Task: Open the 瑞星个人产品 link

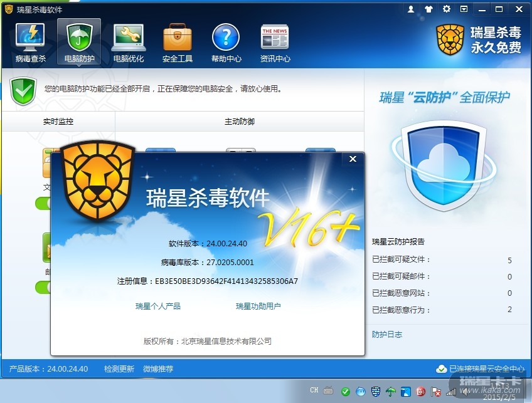Action: [x=157, y=306]
